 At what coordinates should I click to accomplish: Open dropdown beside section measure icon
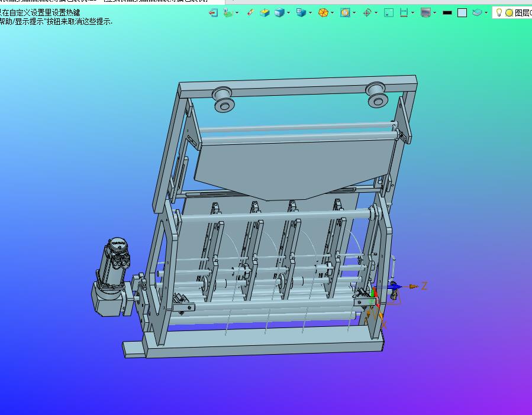pyautogui.click(x=412, y=13)
